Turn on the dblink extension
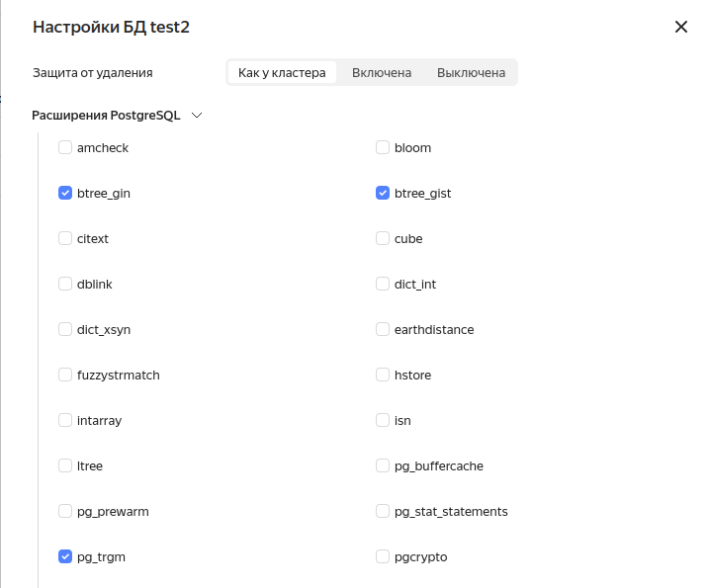Screen dimensions: 709x588 point(65,285)
